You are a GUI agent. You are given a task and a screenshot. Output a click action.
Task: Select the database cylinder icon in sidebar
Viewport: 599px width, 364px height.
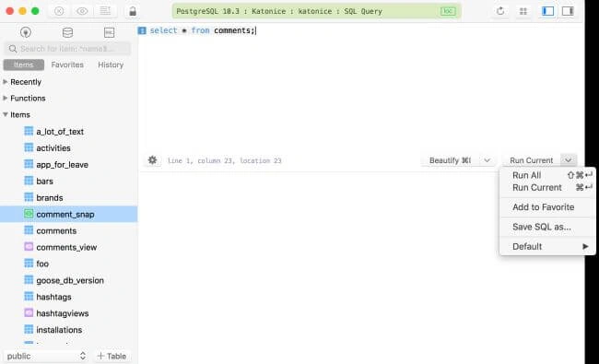(67, 32)
